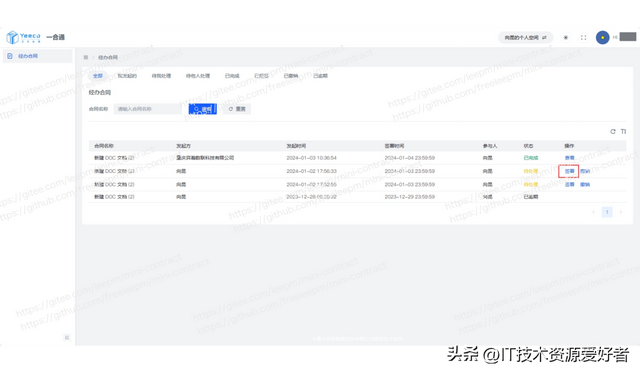
Task: Focus the 合同名称 search input
Action: pos(147,109)
